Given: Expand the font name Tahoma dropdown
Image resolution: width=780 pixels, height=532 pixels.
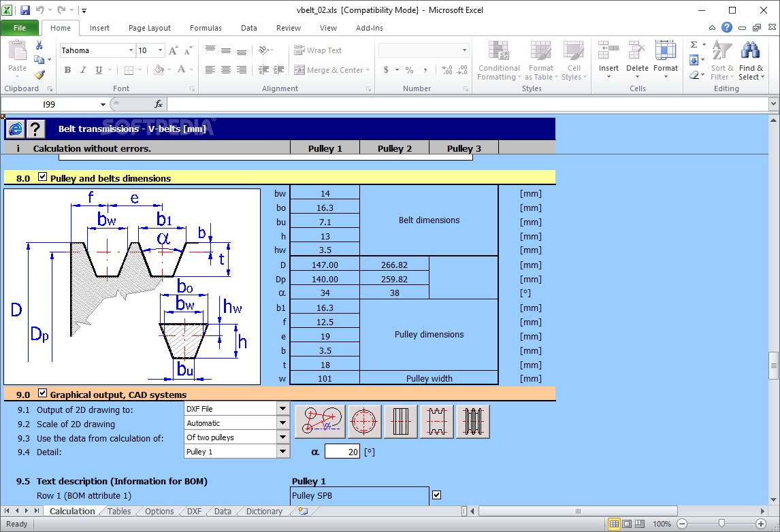Looking at the screenshot, I should (x=131, y=50).
